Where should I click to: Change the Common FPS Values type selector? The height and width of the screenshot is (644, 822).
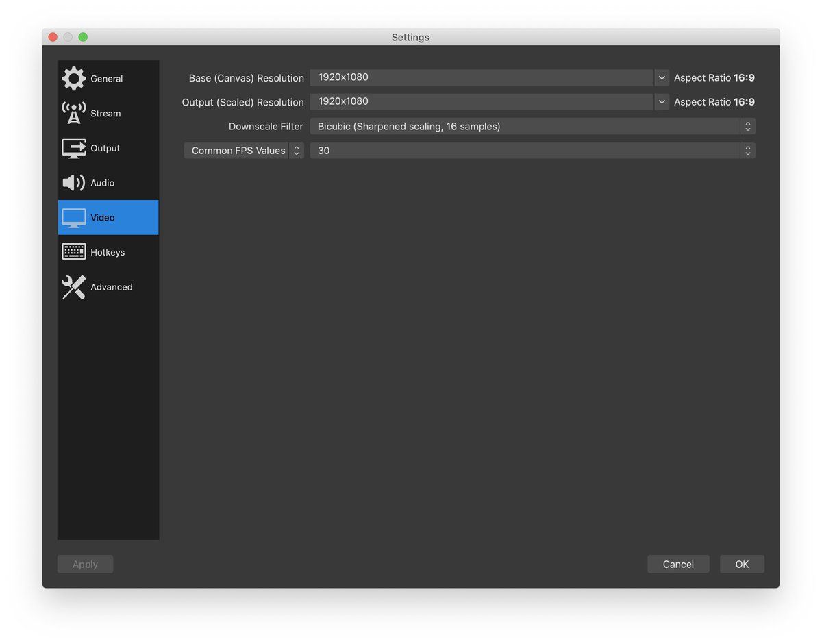tap(244, 151)
